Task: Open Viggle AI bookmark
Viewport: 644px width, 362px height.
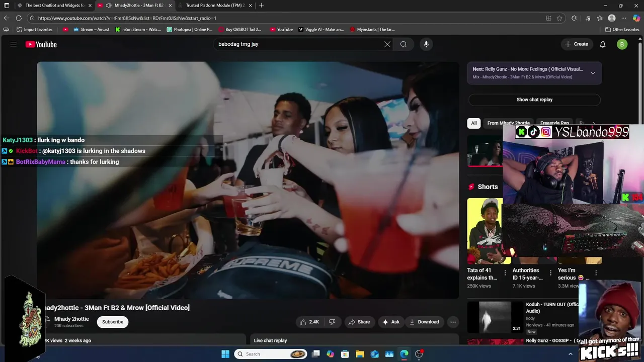Action: point(321,29)
